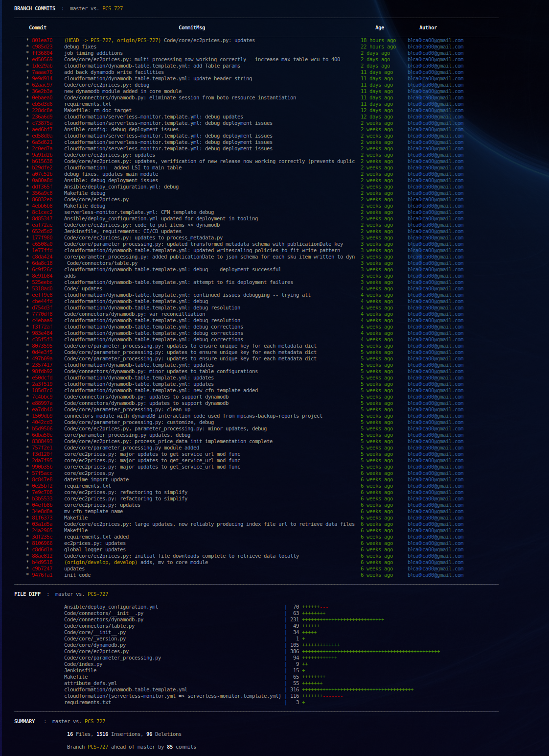Screen dimensions: 549x756
Task: Select the "Author" column header
Action: click(428, 28)
